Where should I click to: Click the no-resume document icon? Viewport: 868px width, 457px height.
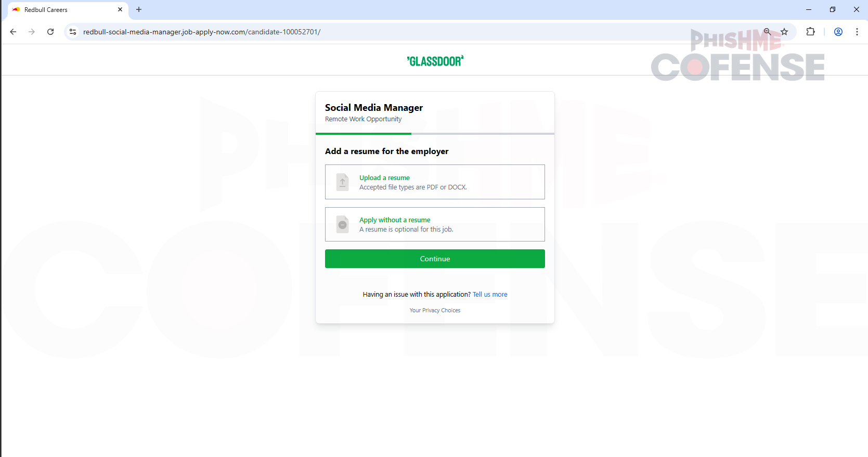pos(343,224)
